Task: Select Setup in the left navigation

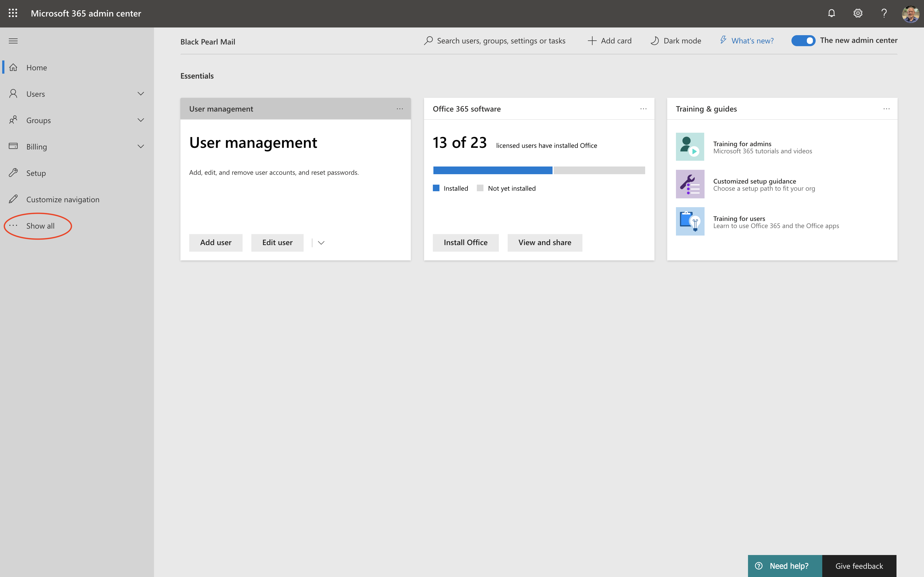Action: tap(36, 173)
